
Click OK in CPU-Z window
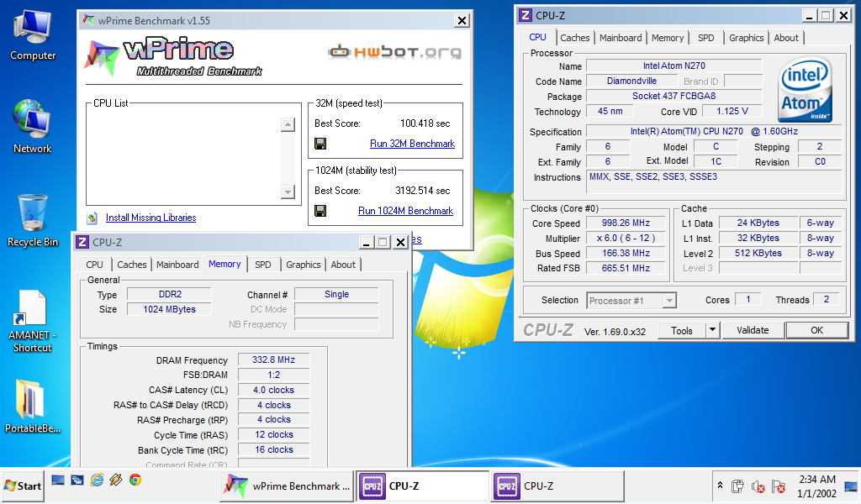(816, 331)
